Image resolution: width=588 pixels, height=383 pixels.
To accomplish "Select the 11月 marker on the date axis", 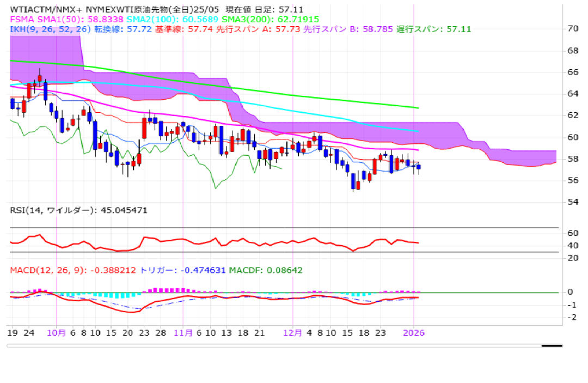I will point(183,332).
